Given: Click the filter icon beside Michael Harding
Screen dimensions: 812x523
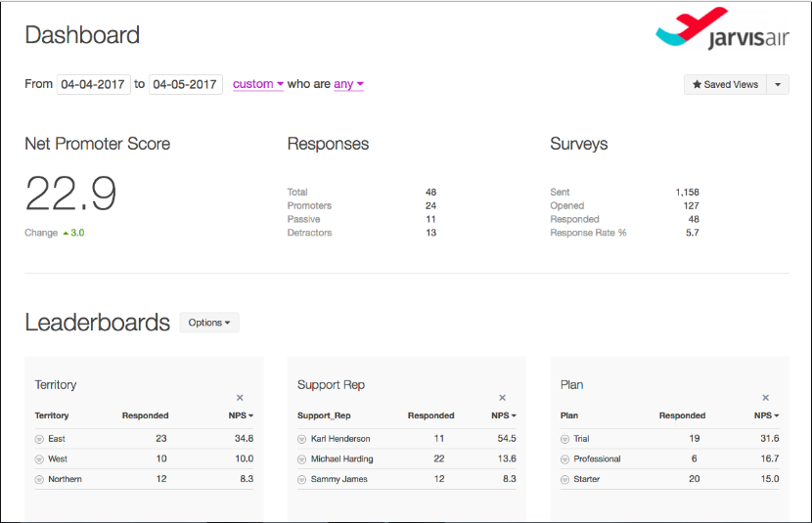Looking at the screenshot, I should pyautogui.click(x=302, y=459).
